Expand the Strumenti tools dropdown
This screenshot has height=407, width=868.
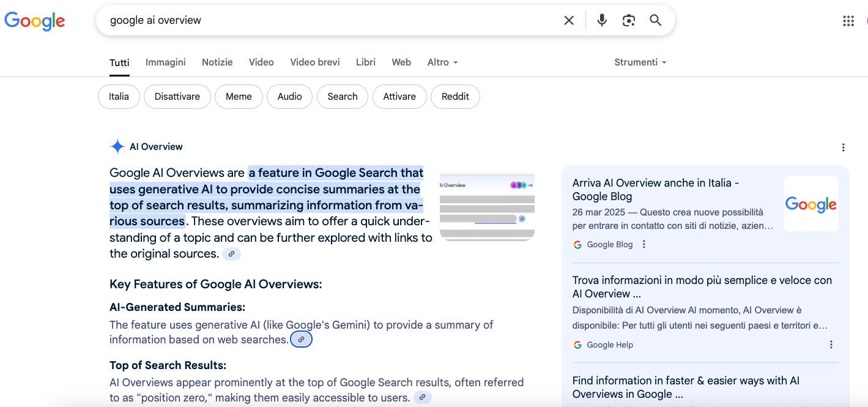point(640,62)
